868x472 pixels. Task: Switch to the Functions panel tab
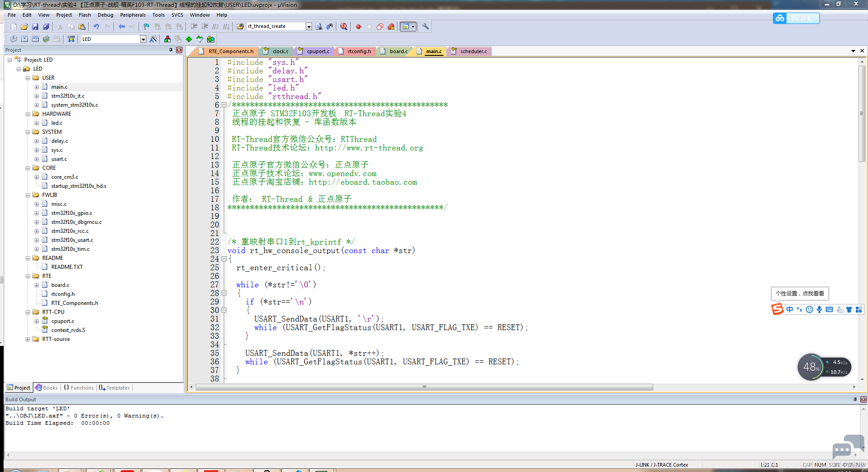[79, 388]
